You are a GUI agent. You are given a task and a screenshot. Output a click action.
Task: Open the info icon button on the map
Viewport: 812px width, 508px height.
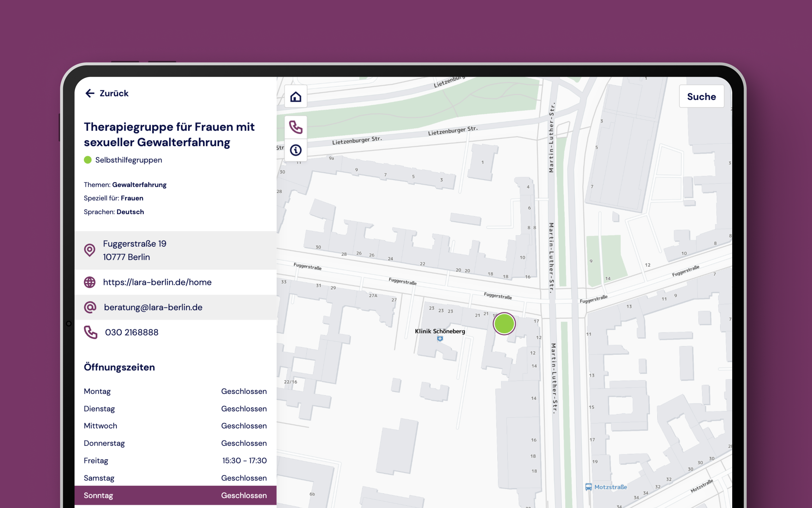point(295,150)
